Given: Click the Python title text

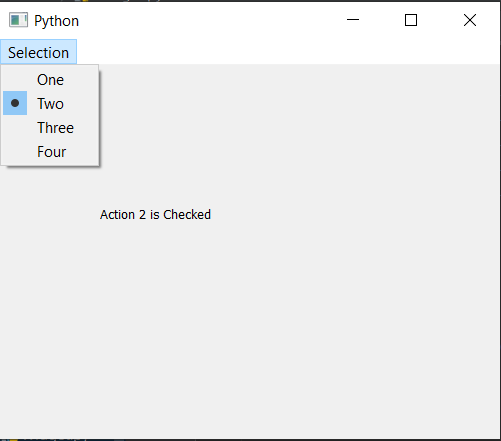Looking at the screenshot, I should point(57,21).
